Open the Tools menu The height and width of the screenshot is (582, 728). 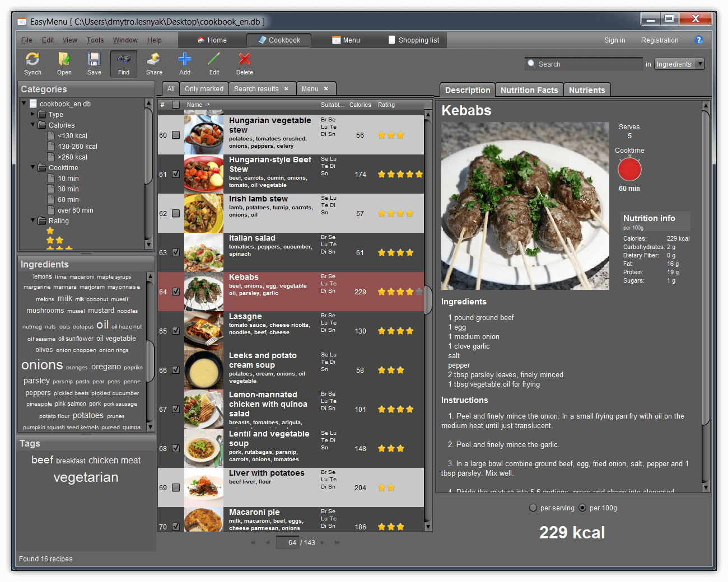coord(95,40)
